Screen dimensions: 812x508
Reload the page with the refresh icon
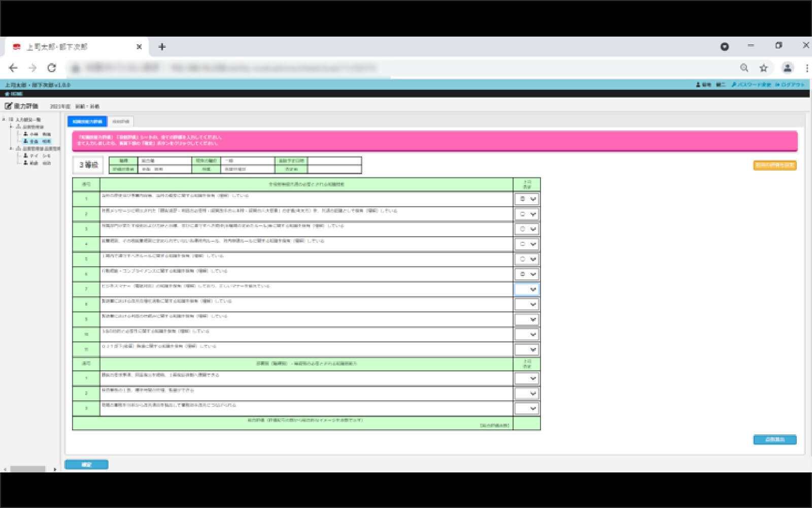(x=52, y=68)
